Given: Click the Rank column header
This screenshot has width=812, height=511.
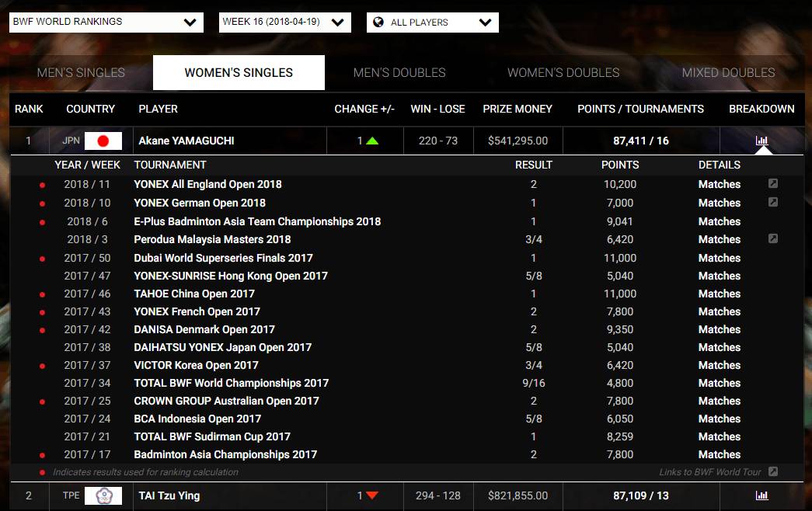Looking at the screenshot, I should click(x=29, y=109).
